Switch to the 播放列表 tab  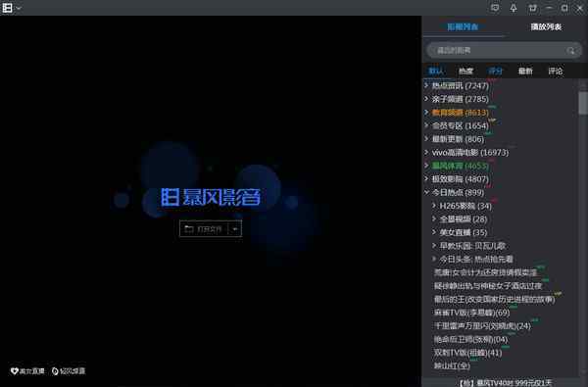(546, 27)
